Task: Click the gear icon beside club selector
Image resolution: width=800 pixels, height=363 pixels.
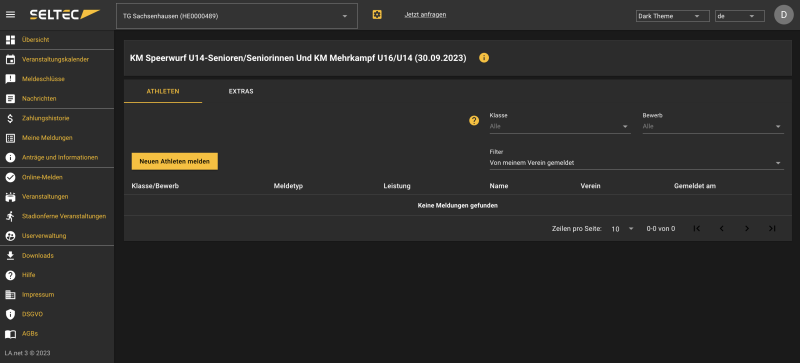Action: click(x=377, y=15)
